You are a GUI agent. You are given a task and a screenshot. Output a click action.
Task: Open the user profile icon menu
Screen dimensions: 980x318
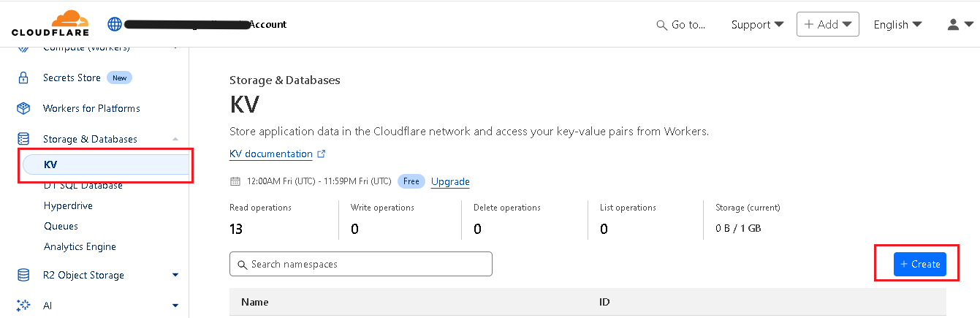[959, 24]
